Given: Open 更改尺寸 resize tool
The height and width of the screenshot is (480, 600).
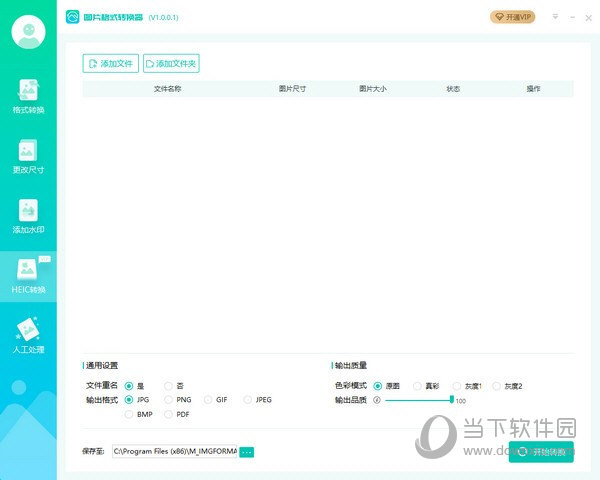Looking at the screenshot, I should coord(28,157).
